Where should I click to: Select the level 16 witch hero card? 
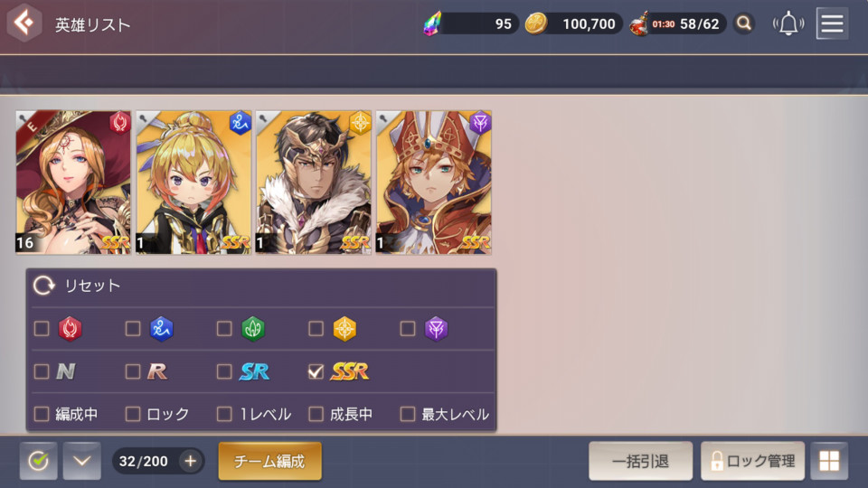pos(73,182)
